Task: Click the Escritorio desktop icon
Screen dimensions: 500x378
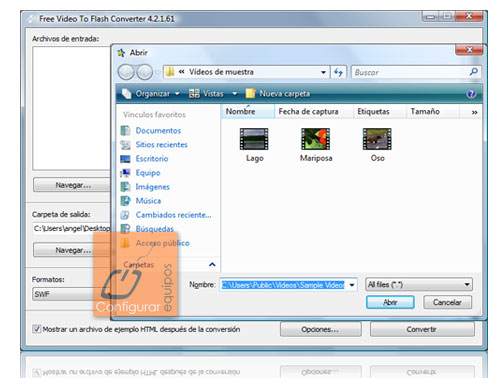Action: 125,159
